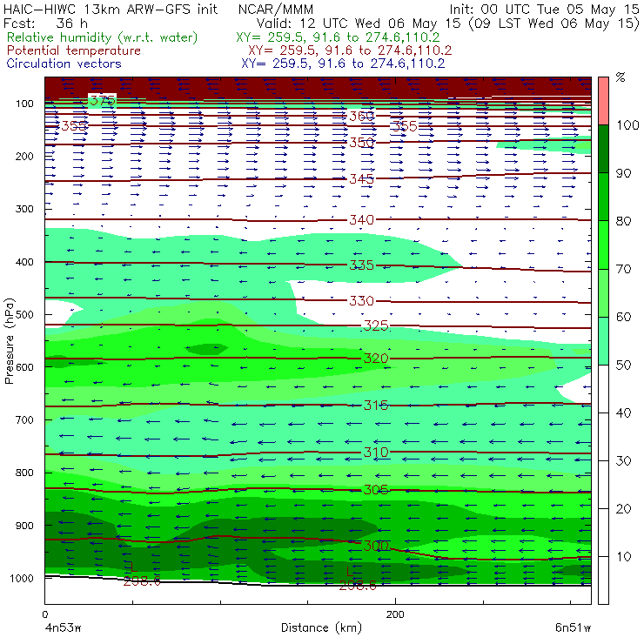The width and height of the screenshot is (644, 644).
Task: Click the '400' pressure axis tick label
Action: point(24,262)
